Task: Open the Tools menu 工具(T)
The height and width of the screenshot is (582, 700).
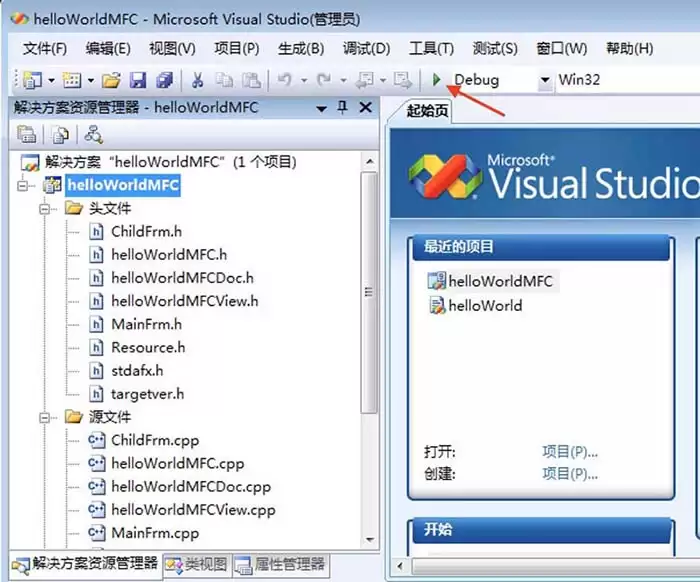Action: (431, 48)
